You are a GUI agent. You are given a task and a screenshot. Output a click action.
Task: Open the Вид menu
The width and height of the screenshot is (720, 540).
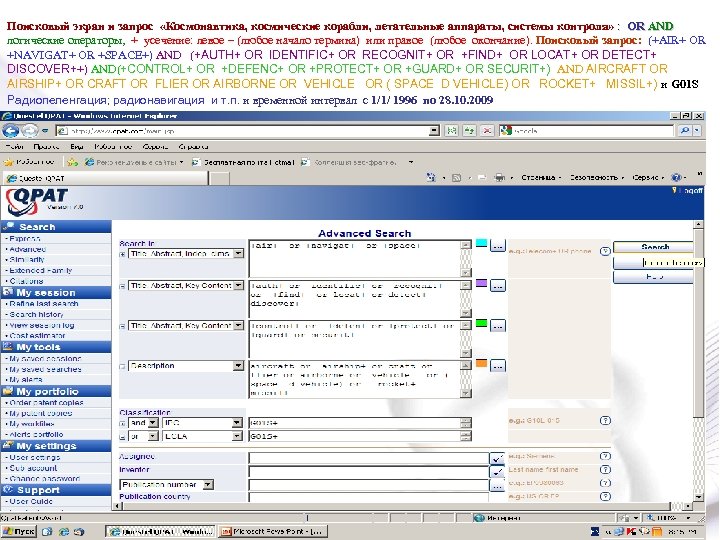pos(77,146)
